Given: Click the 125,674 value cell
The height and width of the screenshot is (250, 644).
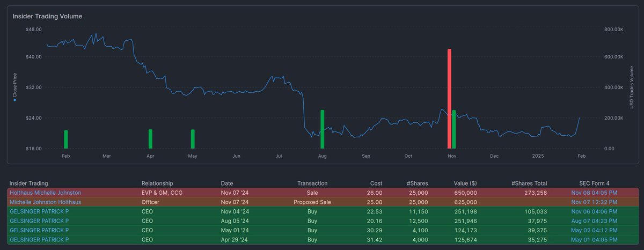Looking at the screenshot, I should click(466, 240).
